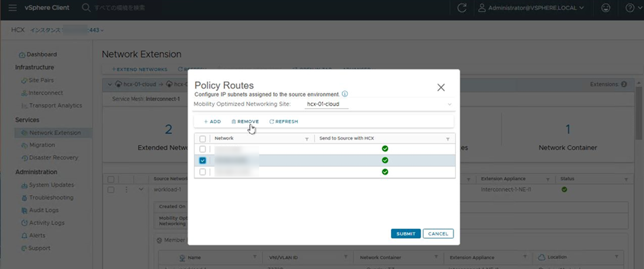Collapse the hcx-01-cloud service mesh section
The image size is (644, 269).
click(x=110, y=84)
